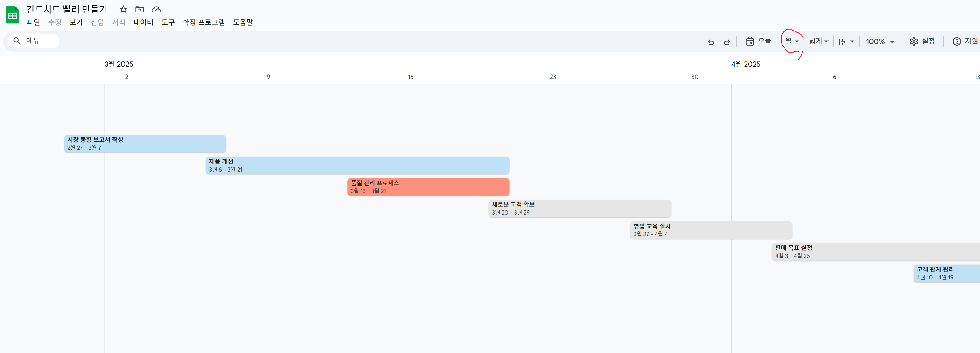Click the date range 3월 27 - 4월 4
Image resolution: width=980 pixels, height=353 pixels.
pyautogui.click(x=651, y=234)
